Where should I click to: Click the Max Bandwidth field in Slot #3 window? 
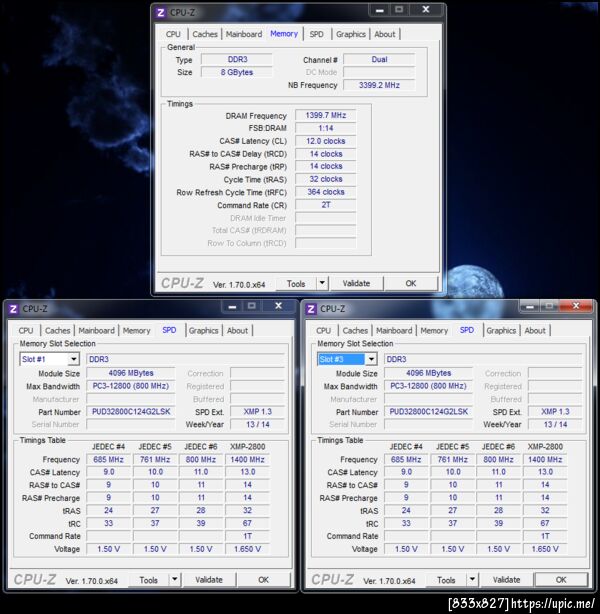tap(428, 386)
